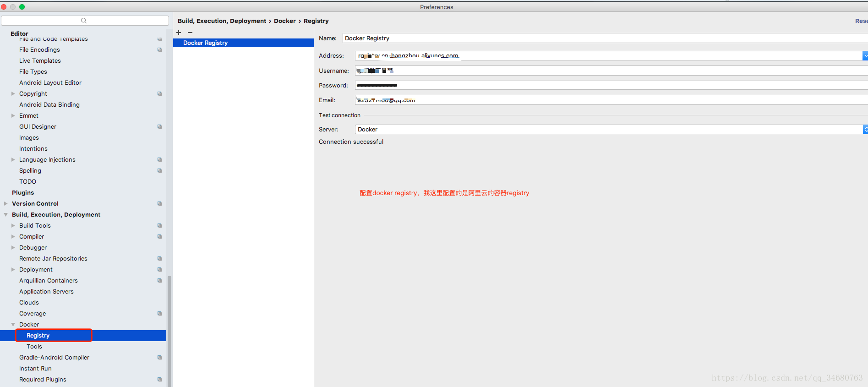This screenshot has width=868, height=387.
Task: Collapse Build, Execution, Deployment section
Action: coord(6,214)
